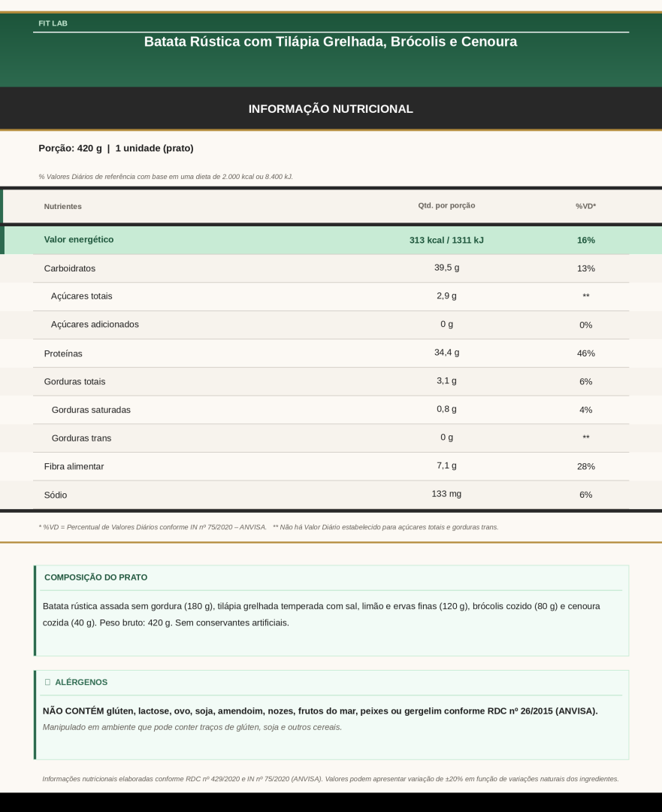662x812 pixels.
Task: Select the 'Açúcares adicionados' row label
Action: pyautogui.click(x=95, y=324)
